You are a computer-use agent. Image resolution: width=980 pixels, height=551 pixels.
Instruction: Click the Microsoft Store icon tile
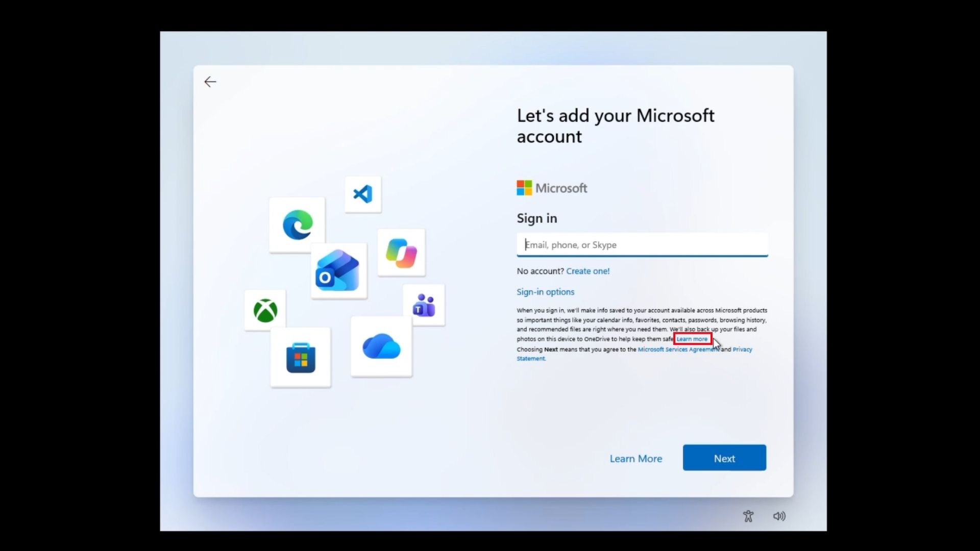point(301,358)
